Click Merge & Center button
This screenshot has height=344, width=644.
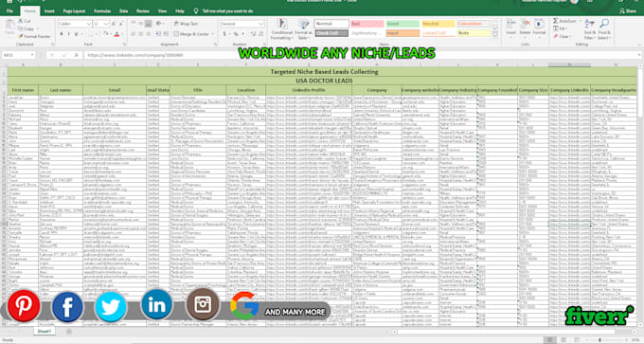[191, 34]
